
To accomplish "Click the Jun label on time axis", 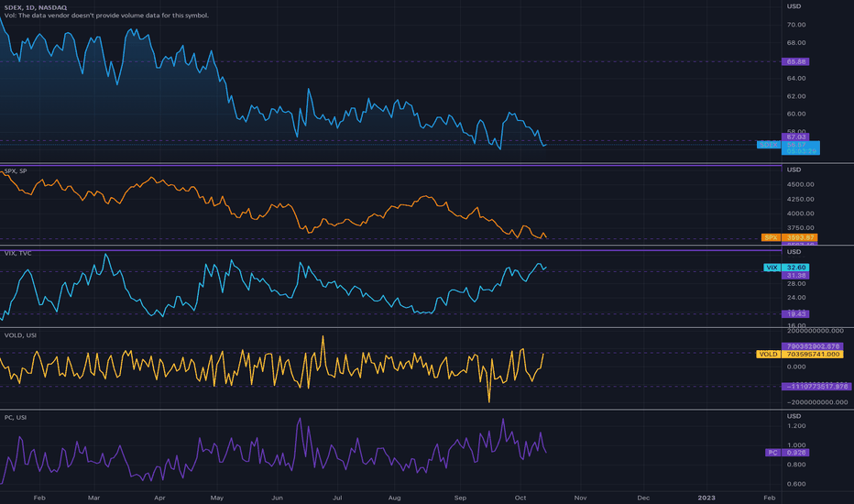I will (x=278, y=498).
